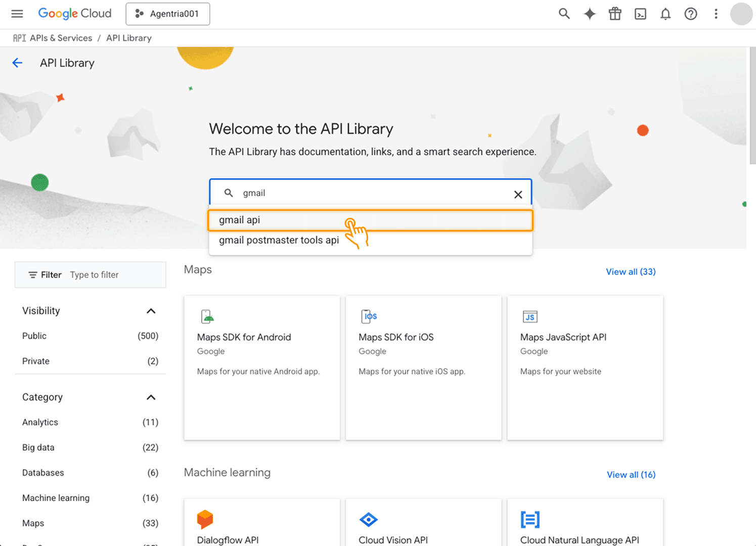
Task: Open the Maps SDK for iOS card
Action: pyautogui.click(x=424, y=368)
